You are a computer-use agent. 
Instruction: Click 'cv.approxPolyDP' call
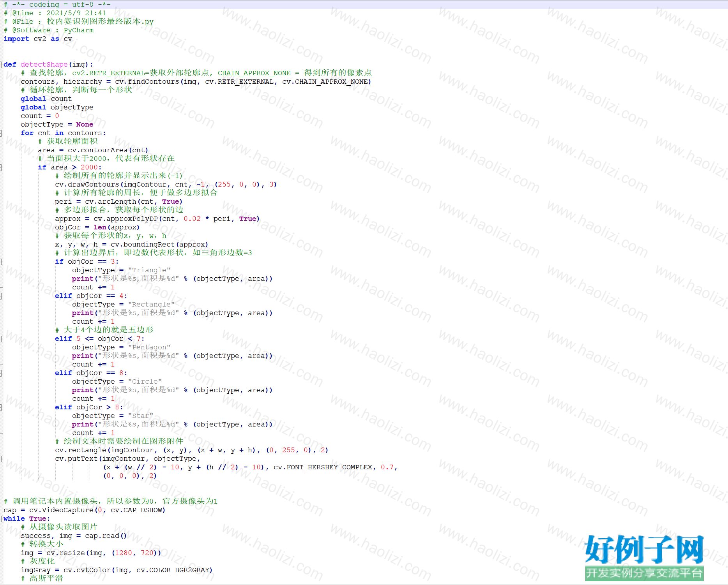click(125, 219)
